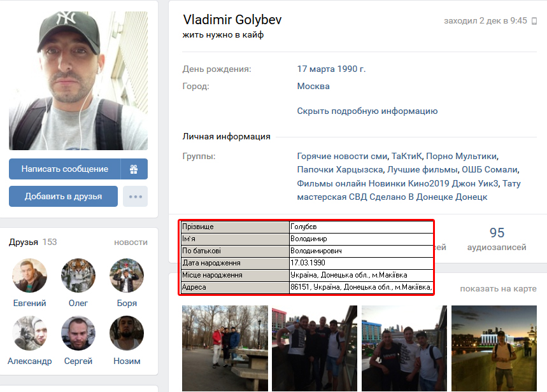The width and height of the screenshot is (547, 392).
Task: Collapse details via Скрыть подробную информацию
Action: coord(367,111)
